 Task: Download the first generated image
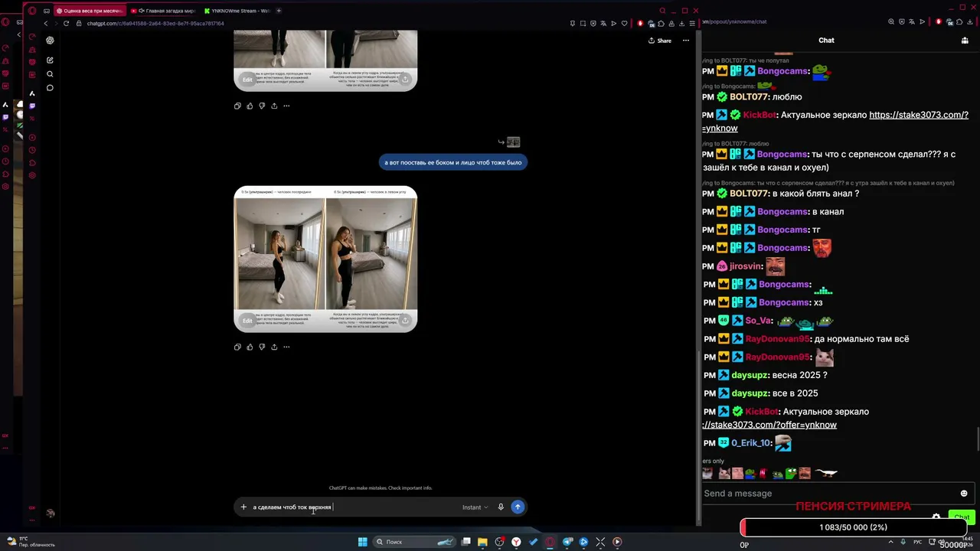(405, 80)
